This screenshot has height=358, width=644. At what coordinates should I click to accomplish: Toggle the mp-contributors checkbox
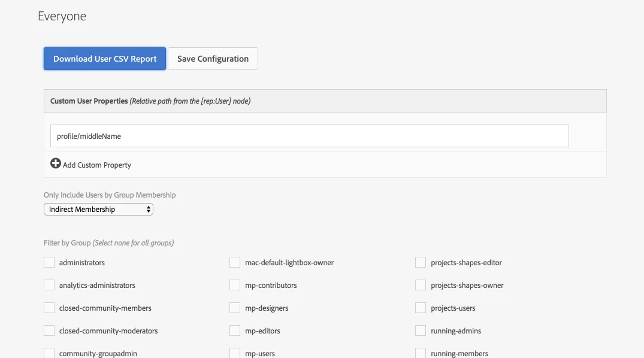tap(235, 285)
